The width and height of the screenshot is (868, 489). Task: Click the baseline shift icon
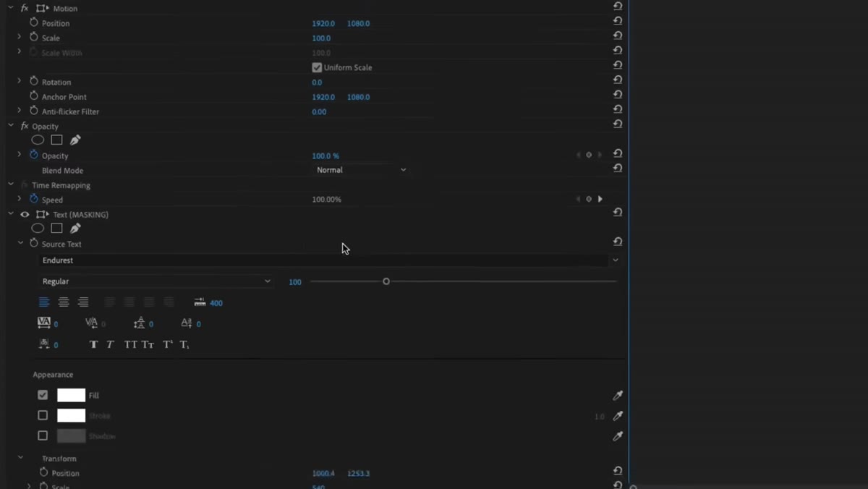tap(187, 323)
